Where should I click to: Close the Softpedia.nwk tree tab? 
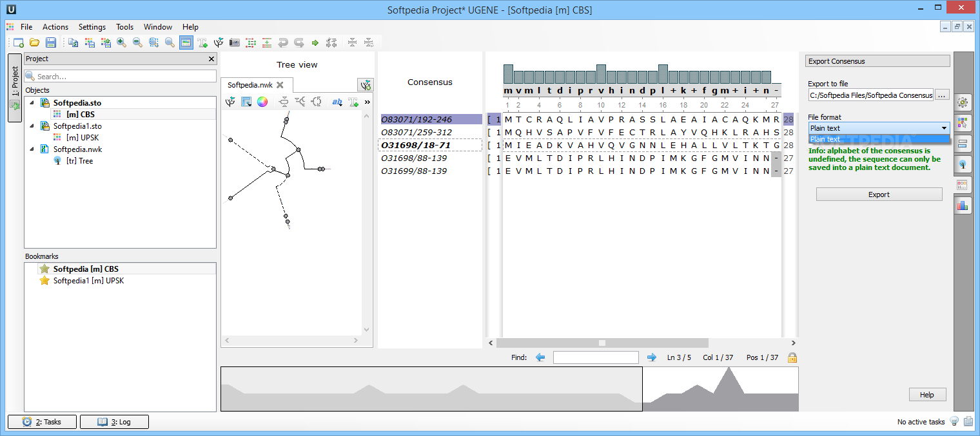coord(280,85)
